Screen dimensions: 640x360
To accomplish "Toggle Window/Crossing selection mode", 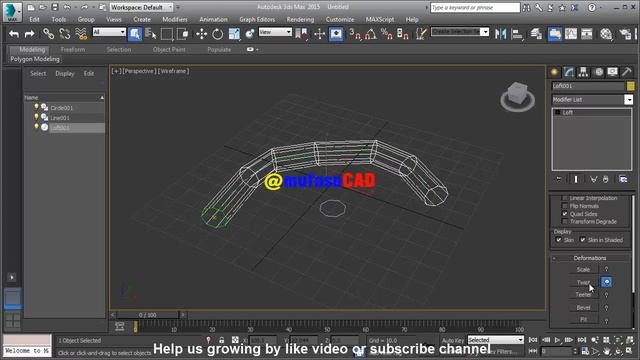I will click(x=182, y=34).
